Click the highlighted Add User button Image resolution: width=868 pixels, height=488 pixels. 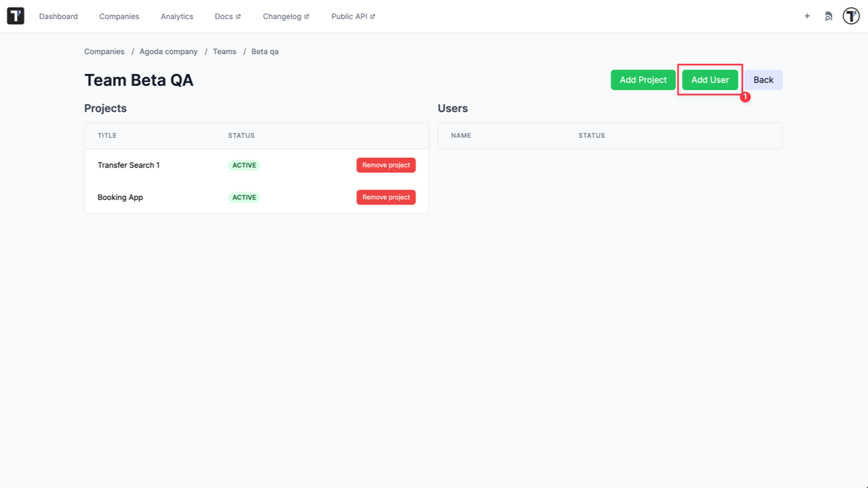coord(709,79)
